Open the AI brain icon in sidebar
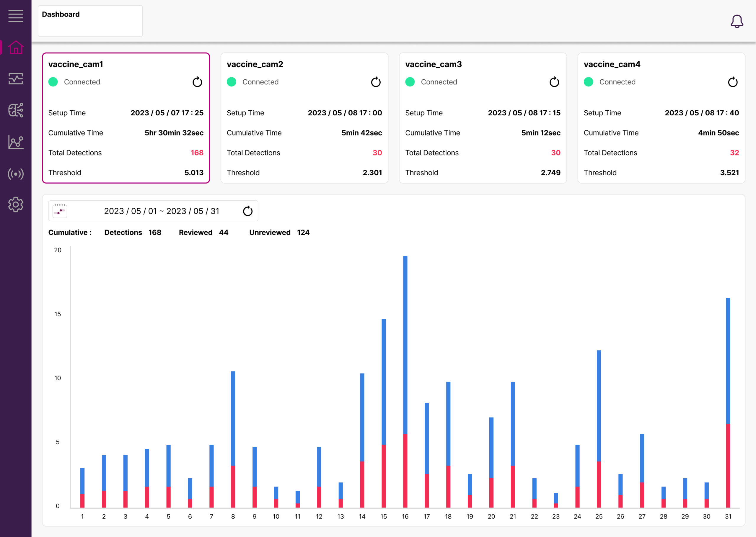 (x=16, y=110)
